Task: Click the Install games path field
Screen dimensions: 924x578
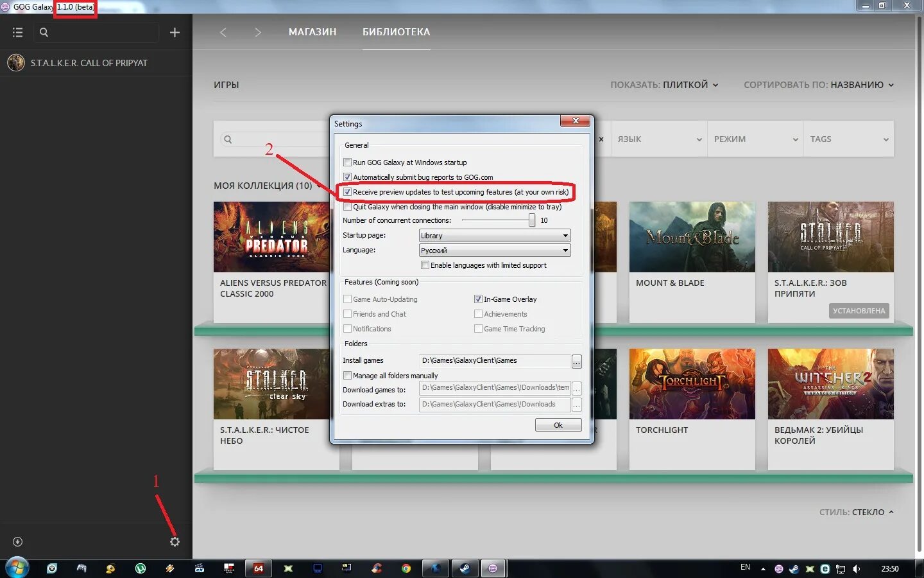Action: click(x=495, y=361)
